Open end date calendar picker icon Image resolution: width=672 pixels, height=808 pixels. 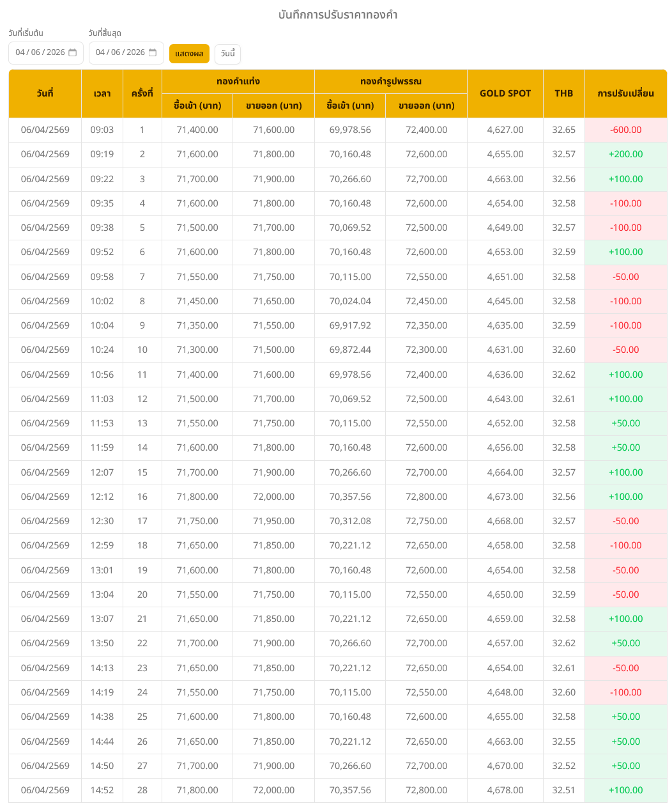click(x=153, y=52)
